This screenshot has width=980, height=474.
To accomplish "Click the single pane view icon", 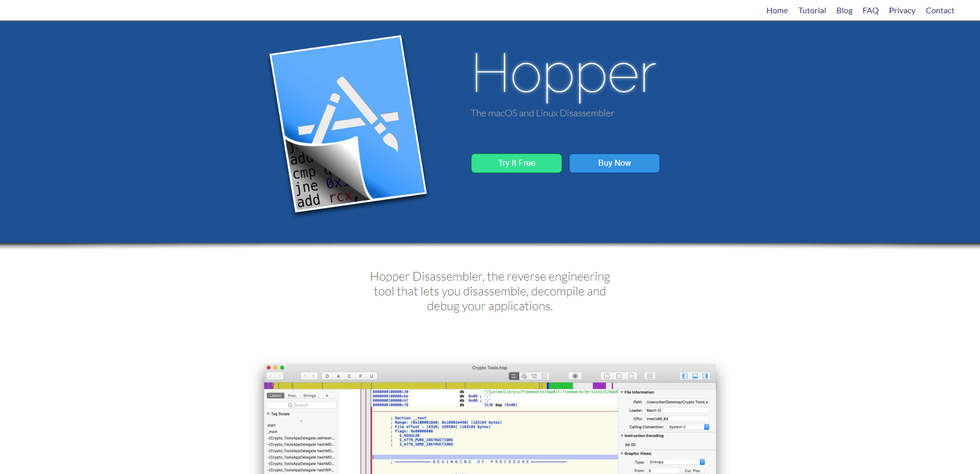I will pyautogui.click(x=631, y=376).
